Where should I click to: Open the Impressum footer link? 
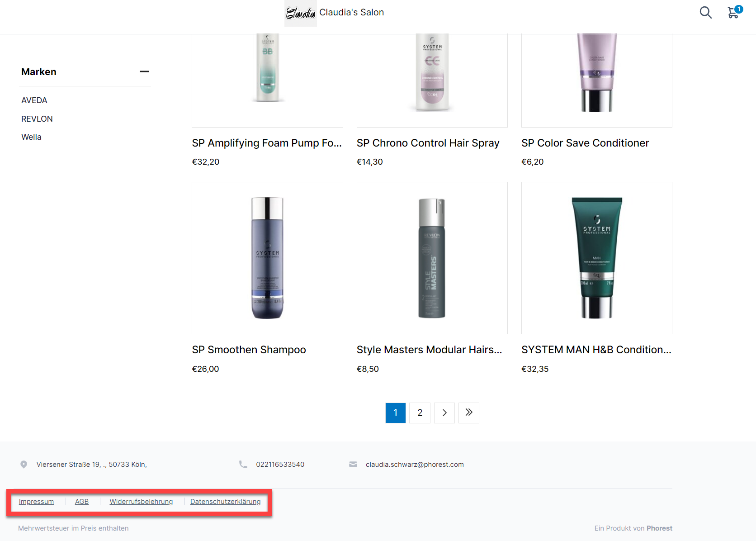(x=36, y=502)
